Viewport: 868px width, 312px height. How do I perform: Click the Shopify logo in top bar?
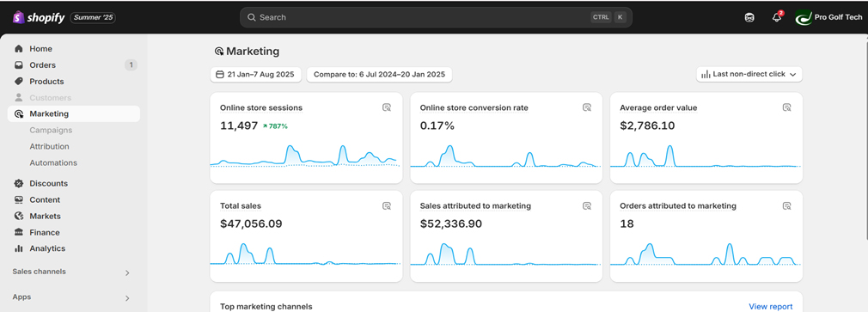tap(39, 18)
